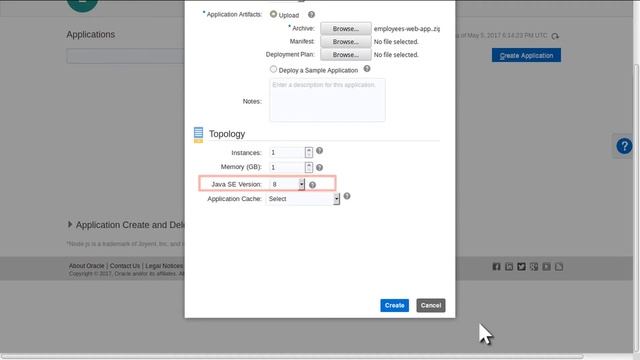Click the Topology section heading
This screenshot has height=360, width=640.
[227, 134]
